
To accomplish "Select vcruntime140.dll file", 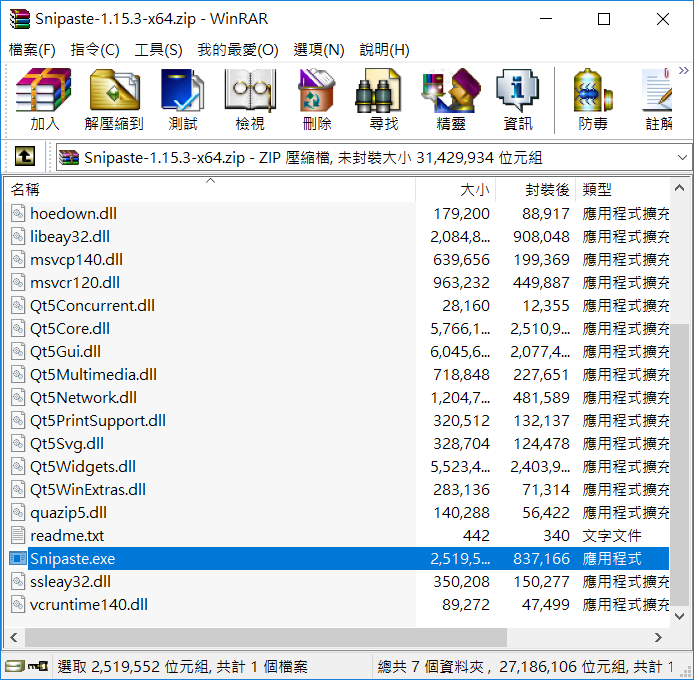I will (89, 605).
